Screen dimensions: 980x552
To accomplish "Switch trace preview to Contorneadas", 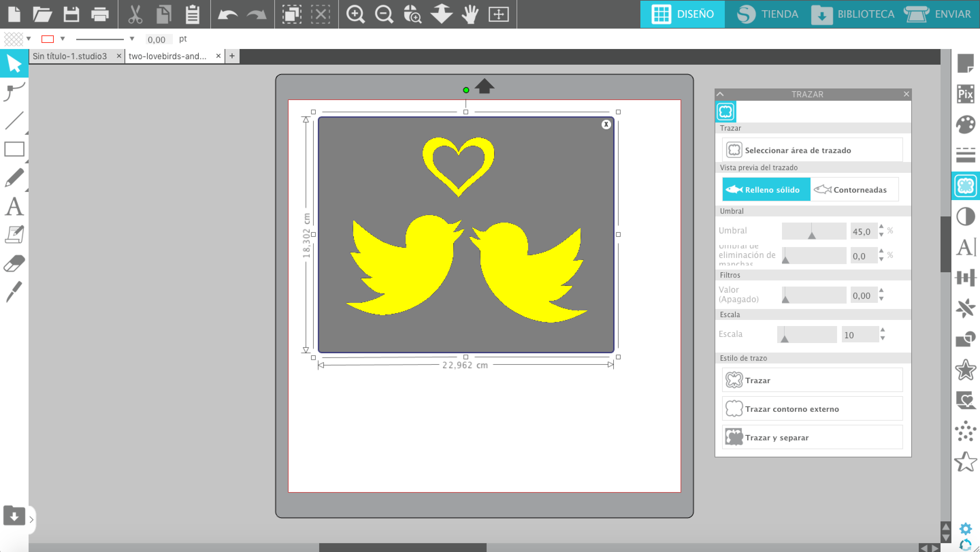I will [x=854, y=190].
